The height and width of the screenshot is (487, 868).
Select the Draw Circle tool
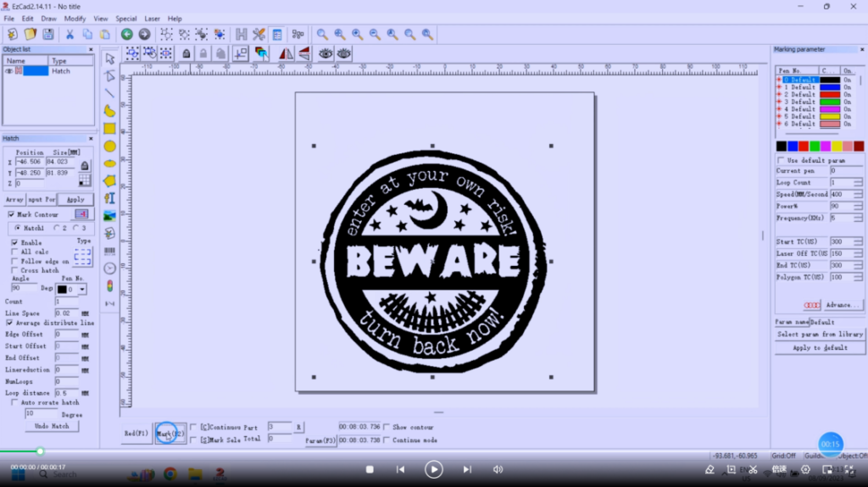point(109,147)
